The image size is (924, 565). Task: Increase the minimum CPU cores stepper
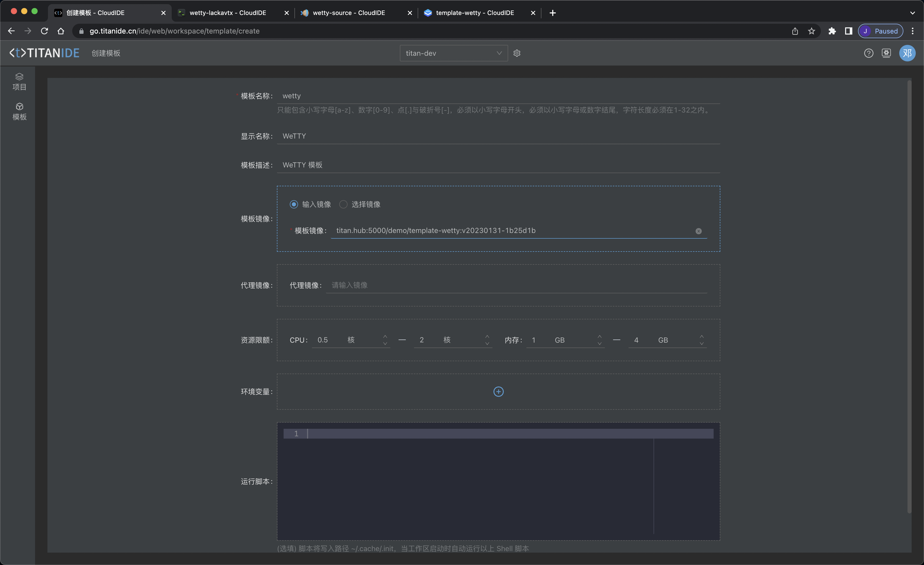pos(385,336)
